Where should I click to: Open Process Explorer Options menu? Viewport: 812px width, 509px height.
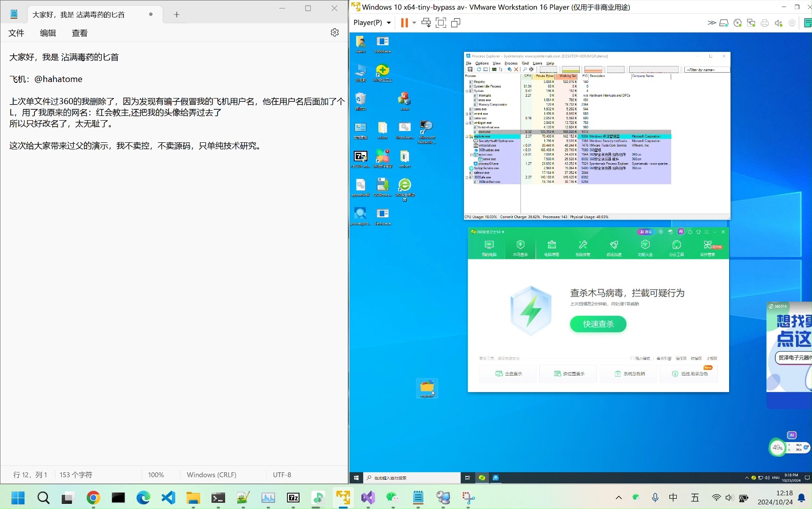coord(482,63)
